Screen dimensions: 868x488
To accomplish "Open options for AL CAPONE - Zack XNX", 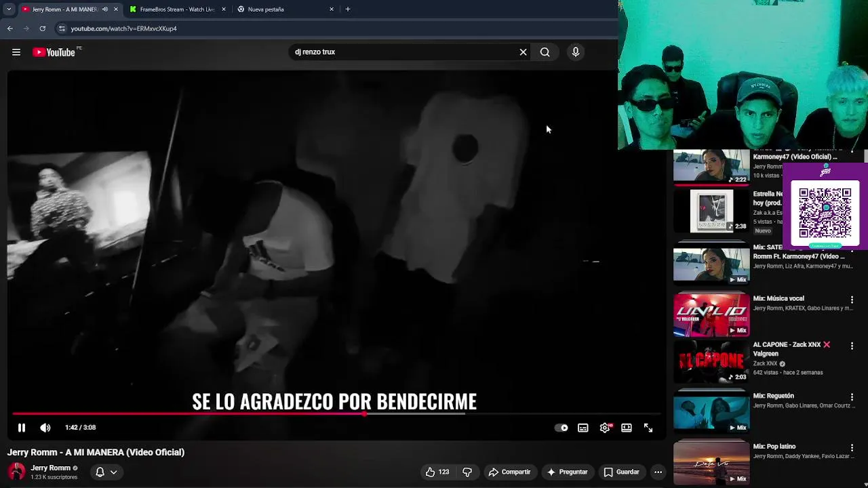I will pos(852,346).
